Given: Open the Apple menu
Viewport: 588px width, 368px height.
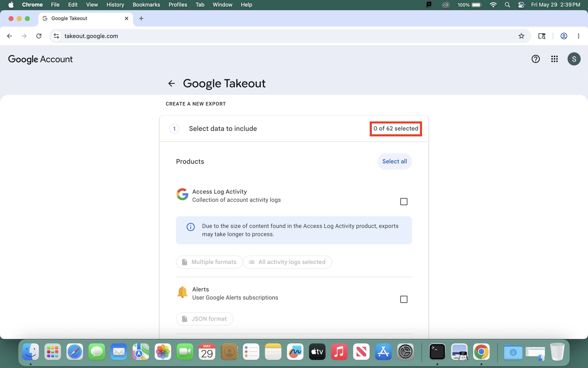Looking at the screenshot, I should [11, 5].
